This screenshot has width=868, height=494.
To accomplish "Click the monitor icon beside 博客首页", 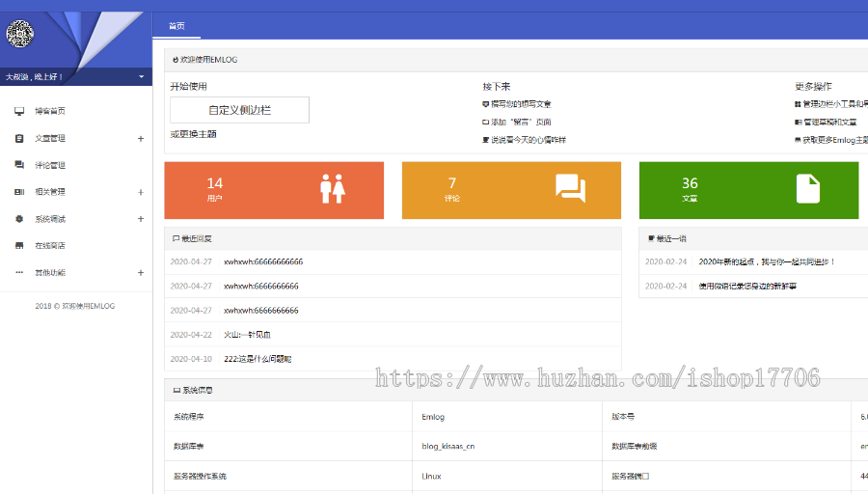I will pyautogui.click(x=19, y=111).
